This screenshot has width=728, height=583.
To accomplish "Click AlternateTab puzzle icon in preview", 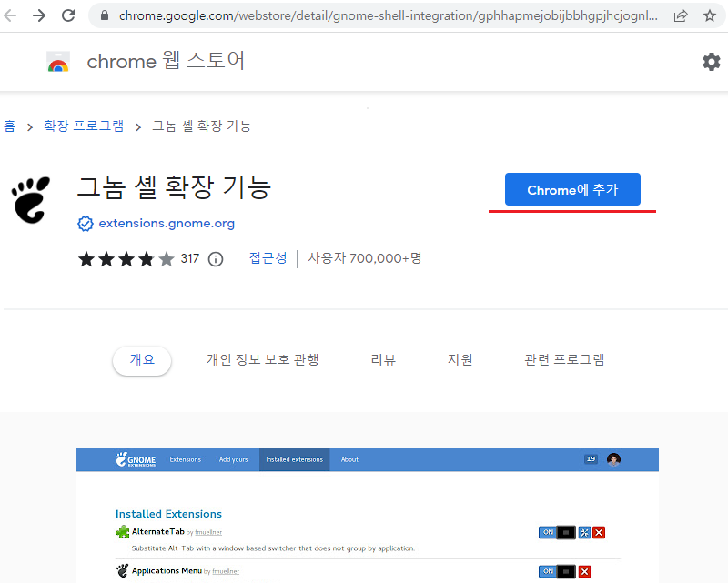I will (123, 531).
